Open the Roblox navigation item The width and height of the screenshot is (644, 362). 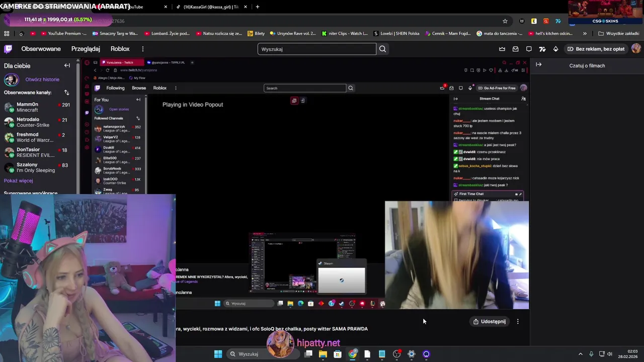pyautogui.click(x=120, y=49)
